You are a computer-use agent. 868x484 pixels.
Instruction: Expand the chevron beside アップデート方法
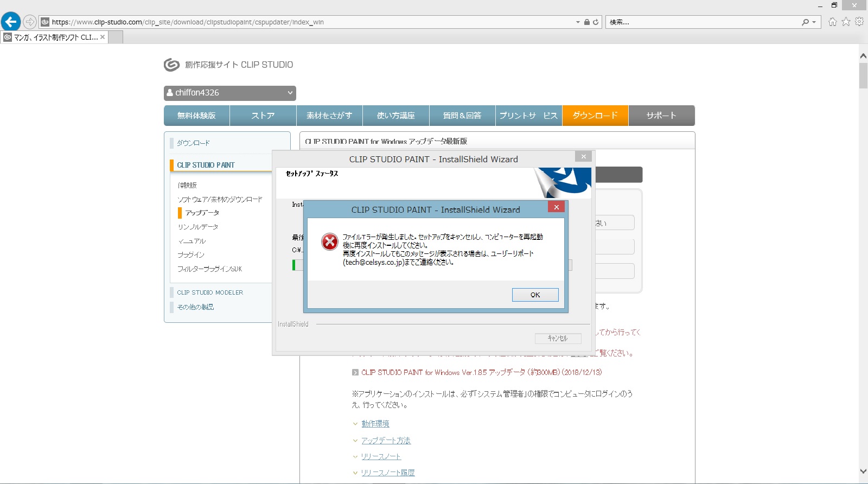(355, 441)
